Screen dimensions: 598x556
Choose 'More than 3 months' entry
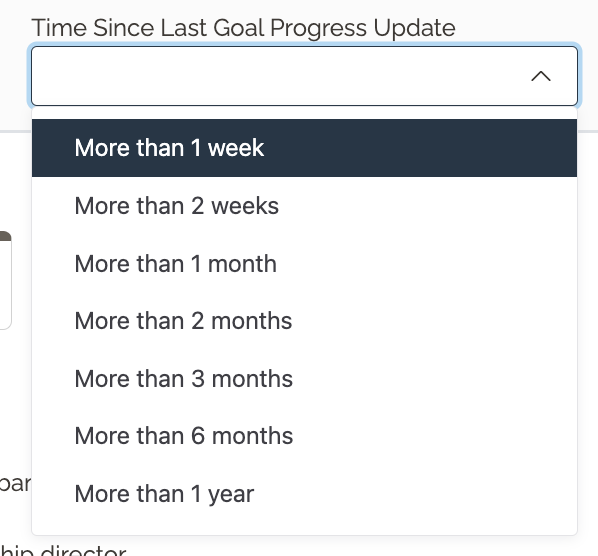[x=304, y=378]
